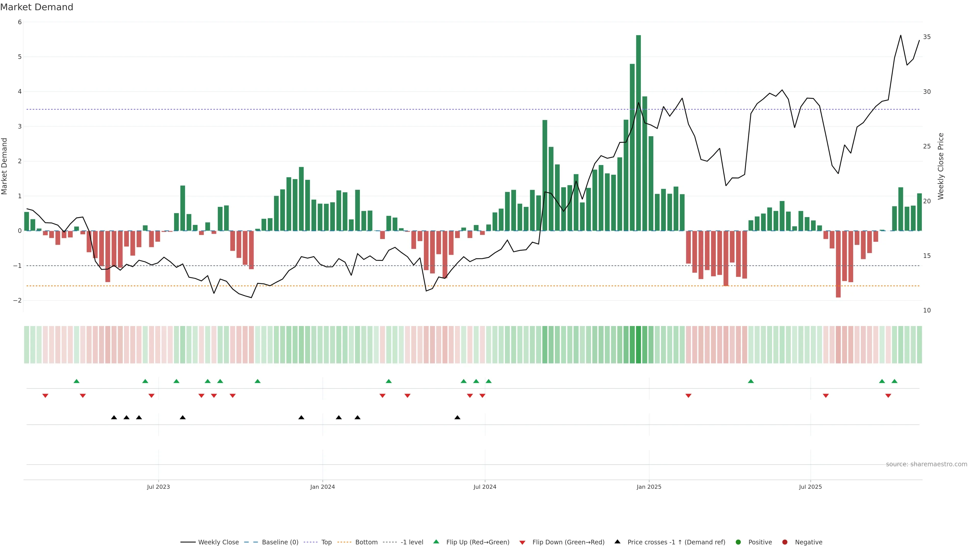The image size is (980, 551).
Task: Click the Market Demand chart title
Action: [36, 7]
